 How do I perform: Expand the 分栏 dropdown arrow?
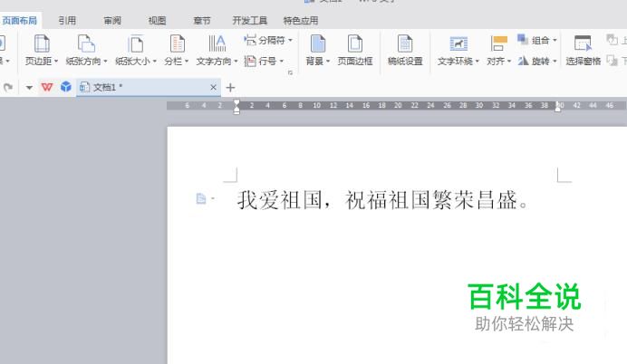coord(187,62)
